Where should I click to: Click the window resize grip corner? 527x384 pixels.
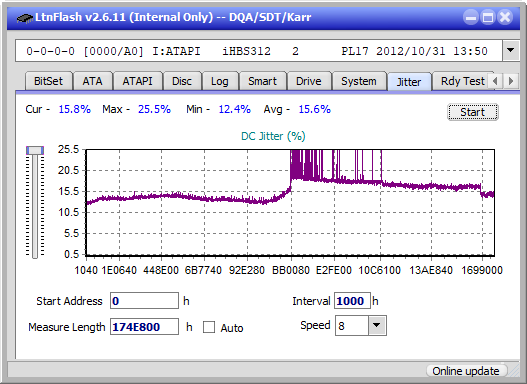pos(514,372)
